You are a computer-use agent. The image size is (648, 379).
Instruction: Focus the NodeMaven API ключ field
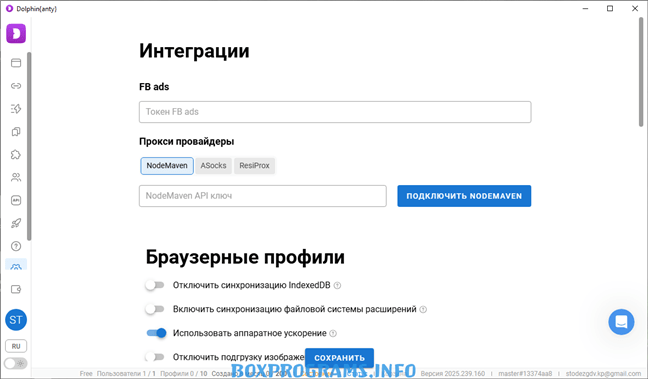[263, 196]
